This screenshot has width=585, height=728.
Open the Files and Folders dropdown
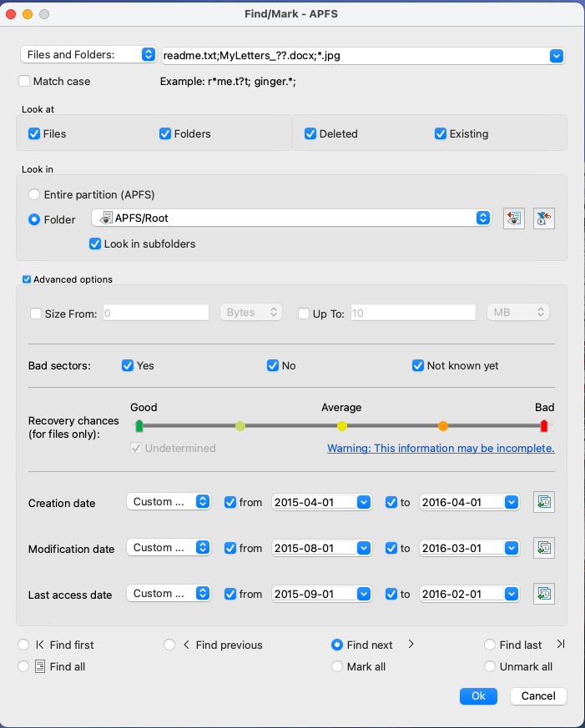point(88,54)
